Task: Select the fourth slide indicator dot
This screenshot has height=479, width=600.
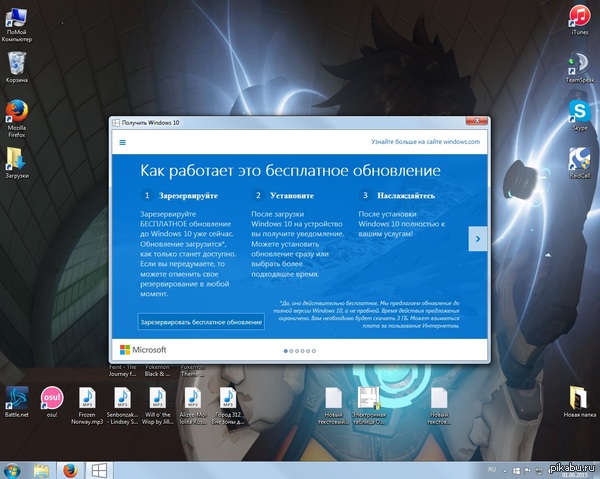Action: click(303, 351)
